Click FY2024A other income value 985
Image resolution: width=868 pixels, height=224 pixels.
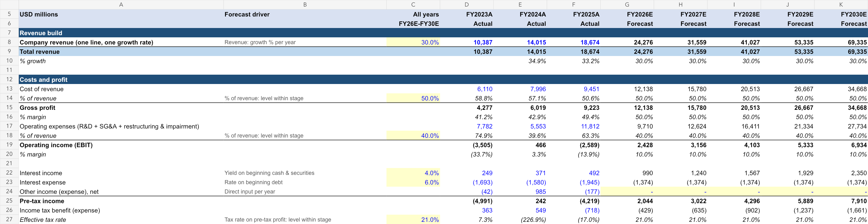520,192
